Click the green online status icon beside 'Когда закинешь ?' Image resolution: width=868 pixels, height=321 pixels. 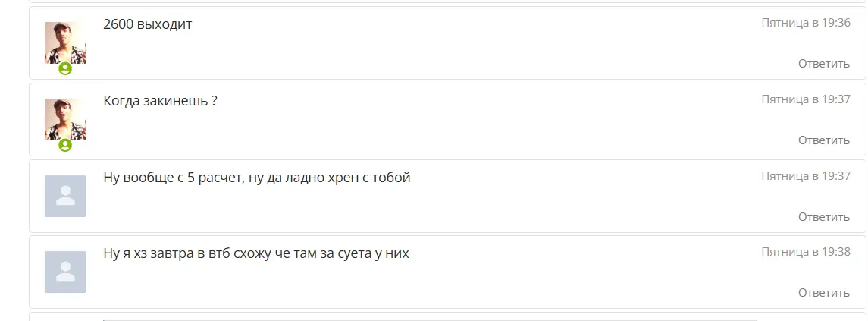65,145
